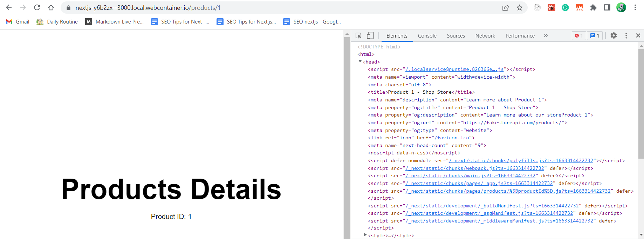Click the Products Details heading
The height and width of the screenshot is (239, 644).
coord(171,189)
